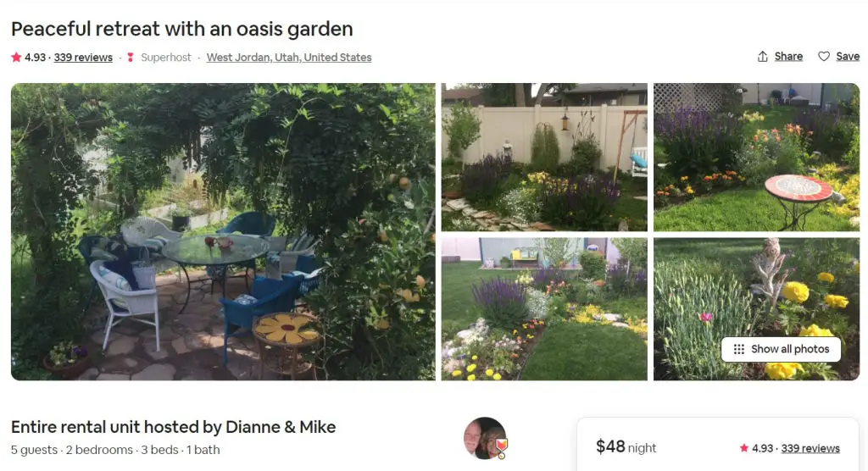Open the photo with red mosaic table

(757, 158)
